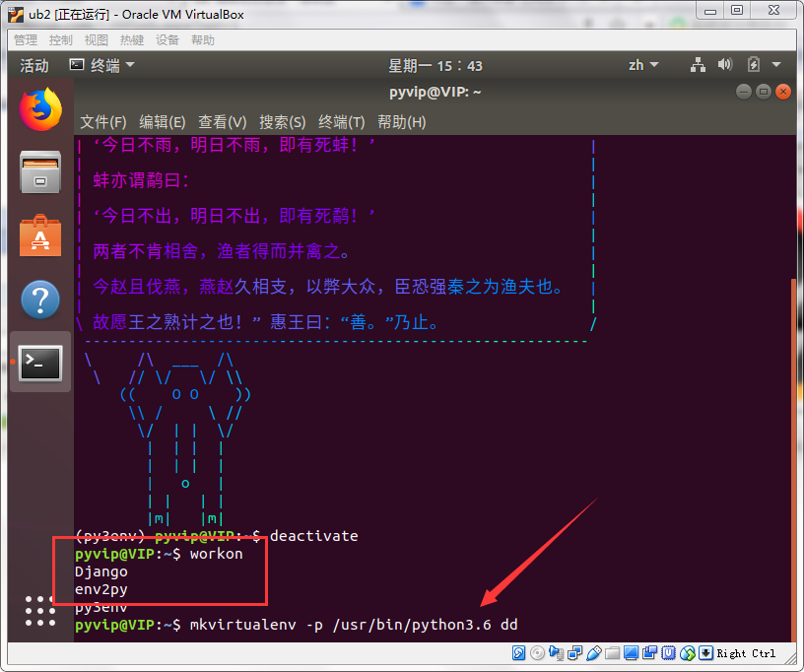
Task: Click the Right Ctrl host key label
Action: 746,653
